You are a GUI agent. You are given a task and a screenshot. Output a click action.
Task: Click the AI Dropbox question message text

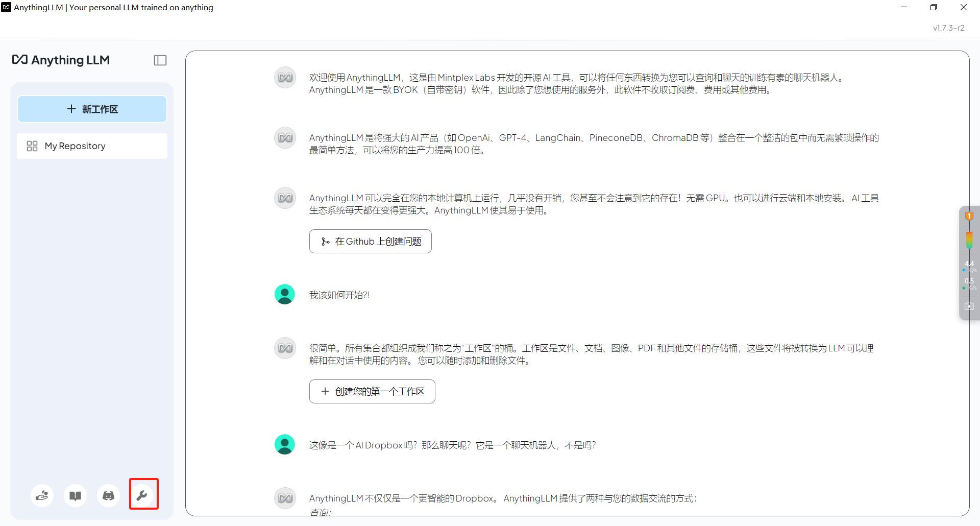[x=452, y=445]
